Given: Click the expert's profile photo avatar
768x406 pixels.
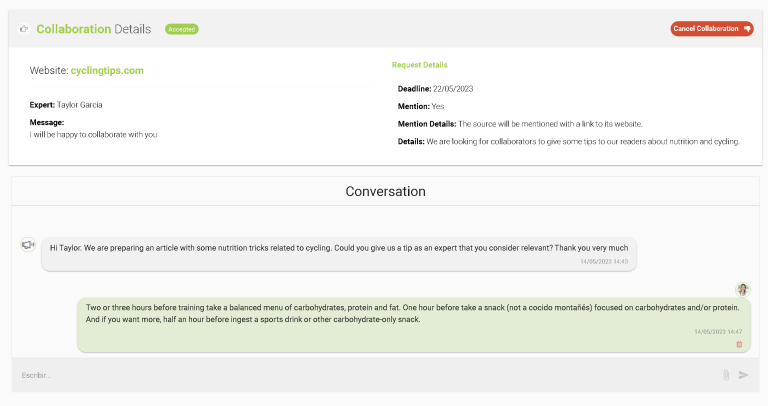Looking at the screenshot, I should click(743, 289).
